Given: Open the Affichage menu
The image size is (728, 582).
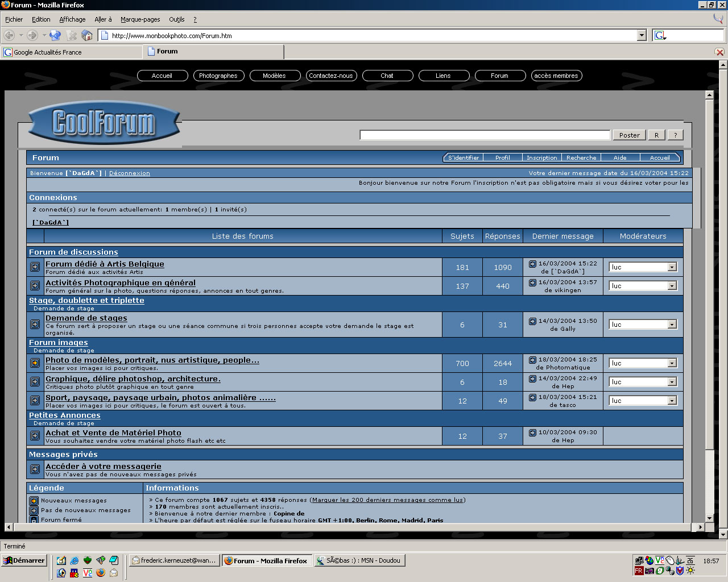Looking at the screenshot, I should pyautogui.click(x=72, y=19).
